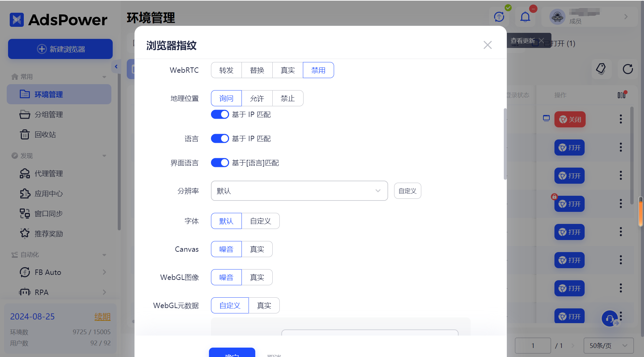644x357 pixels.
Task: Click the puzzle icon beside 应用中心
Action: [24, 193]
